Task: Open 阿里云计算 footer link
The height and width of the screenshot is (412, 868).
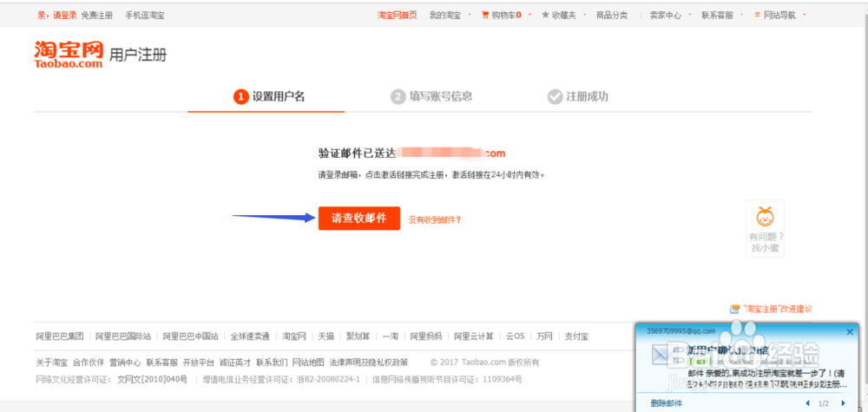Action: pyautogui.click(x=474, y=337)
